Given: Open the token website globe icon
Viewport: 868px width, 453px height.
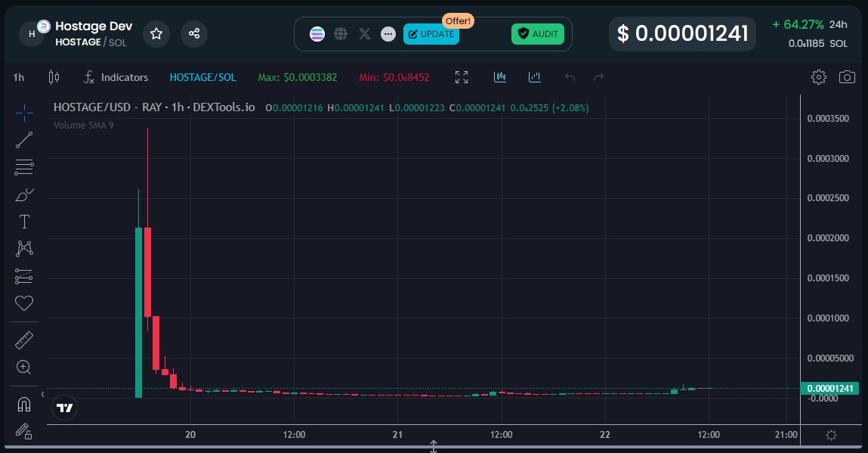Looking at the screenshot, I should (341, 34).
